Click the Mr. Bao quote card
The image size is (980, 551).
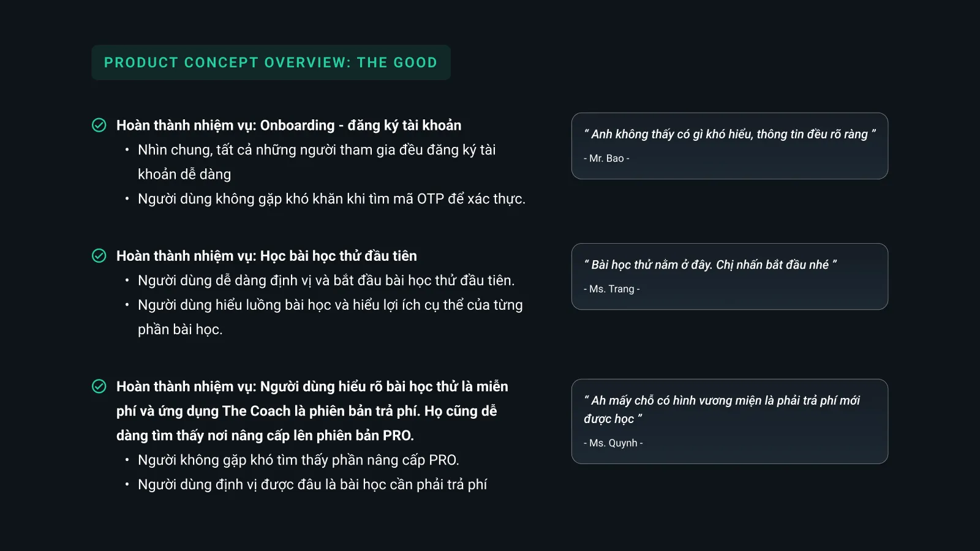[x=729, y=146]
